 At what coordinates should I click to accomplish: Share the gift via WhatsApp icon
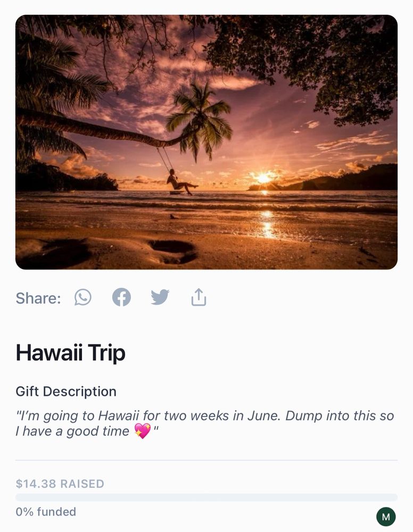pyautogui.click(x=83, y=297)
